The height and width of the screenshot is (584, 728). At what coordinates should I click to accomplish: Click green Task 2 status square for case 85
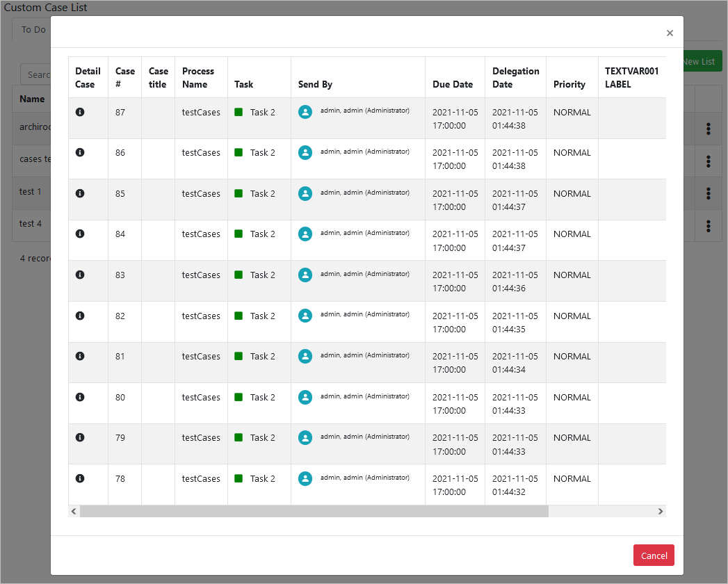point(238,193)
